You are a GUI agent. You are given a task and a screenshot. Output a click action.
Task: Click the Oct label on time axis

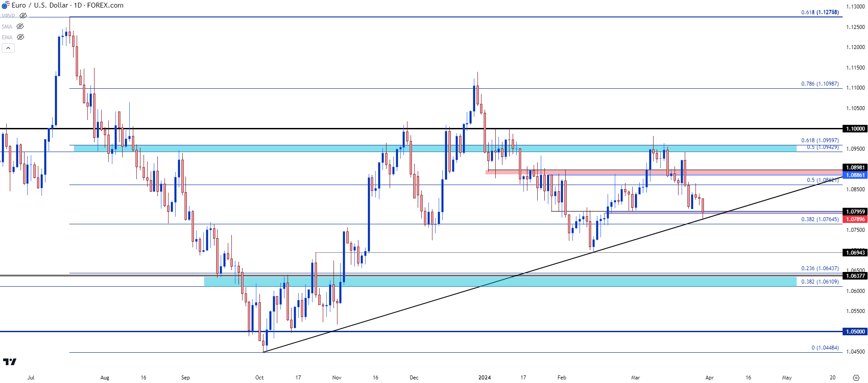pyautogui.click(x=259, y=378)
